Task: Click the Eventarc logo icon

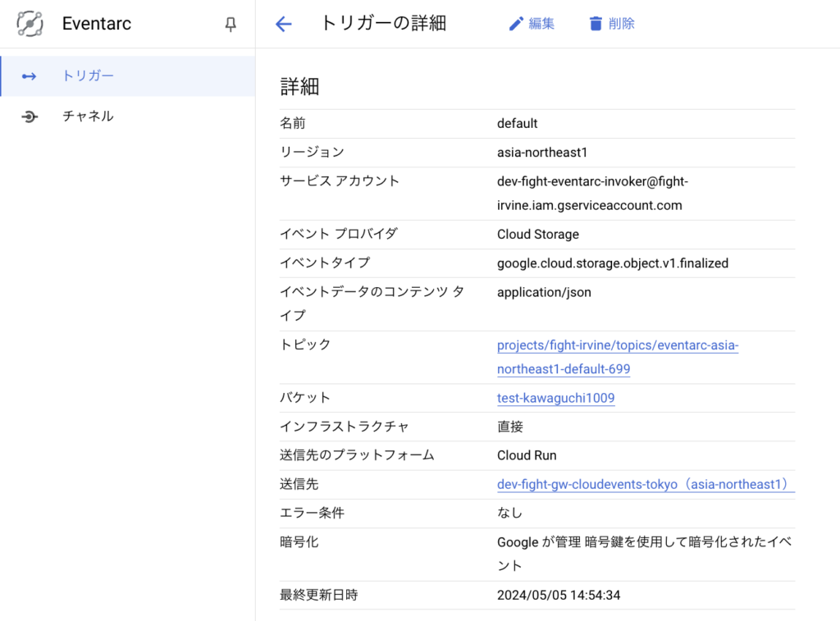Action: 30,24
